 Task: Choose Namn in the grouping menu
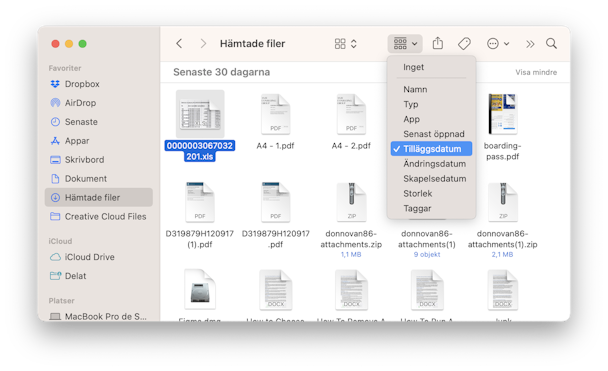coord(431,90)
